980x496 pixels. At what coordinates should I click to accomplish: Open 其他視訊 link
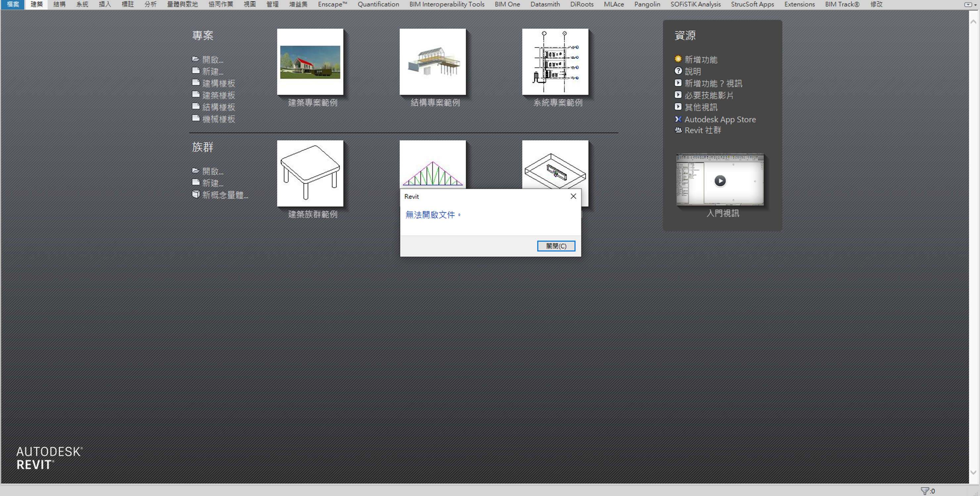(701, 107)
